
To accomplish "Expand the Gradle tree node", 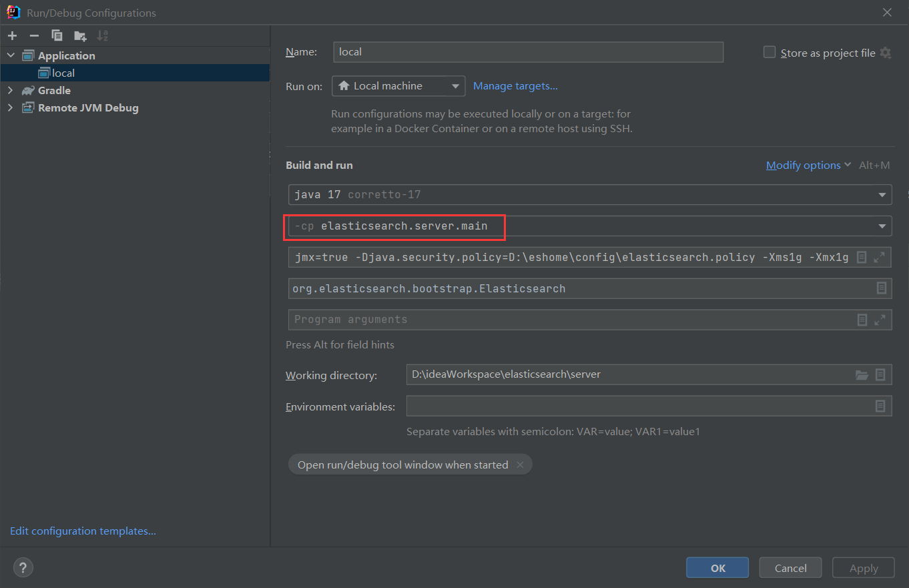I will click(x=10, y=90).
